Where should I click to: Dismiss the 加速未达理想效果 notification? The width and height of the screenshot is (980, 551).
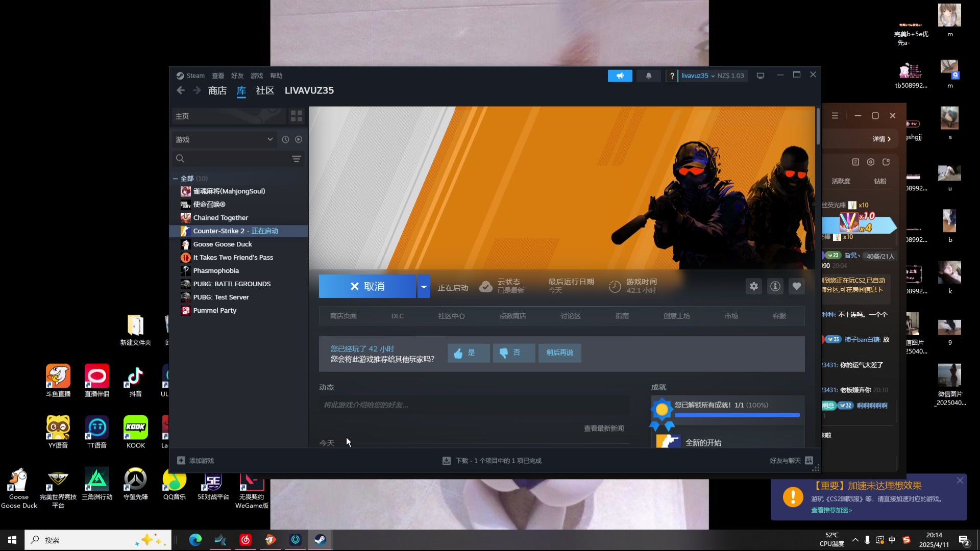tap(960, 481)
